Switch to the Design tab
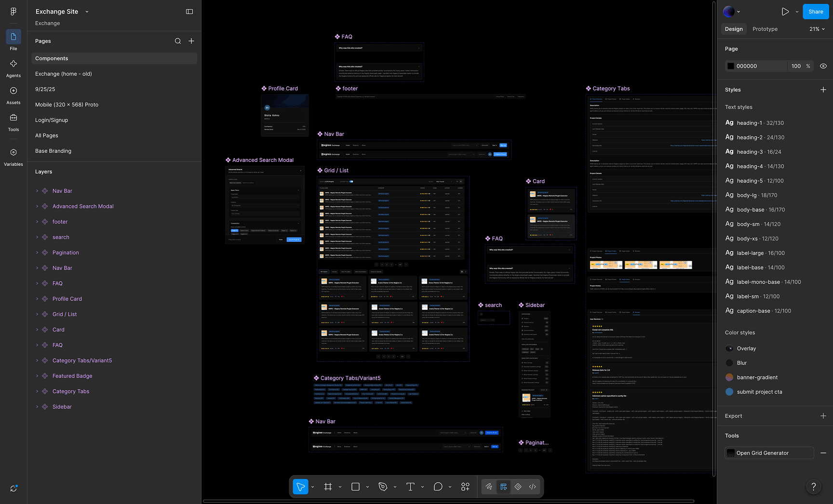The height and width of the screenshot is (504, 833). point(734,29)
